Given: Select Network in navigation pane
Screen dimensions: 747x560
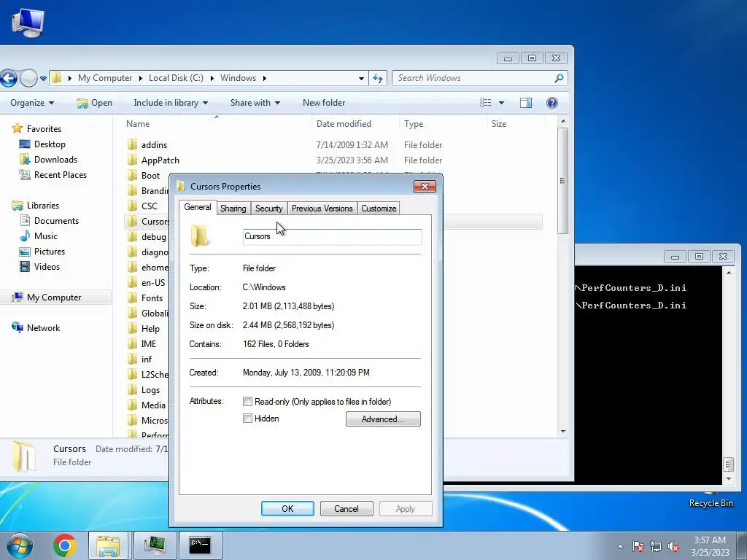Looking at the screenshot, I should [x=43, y=328].
